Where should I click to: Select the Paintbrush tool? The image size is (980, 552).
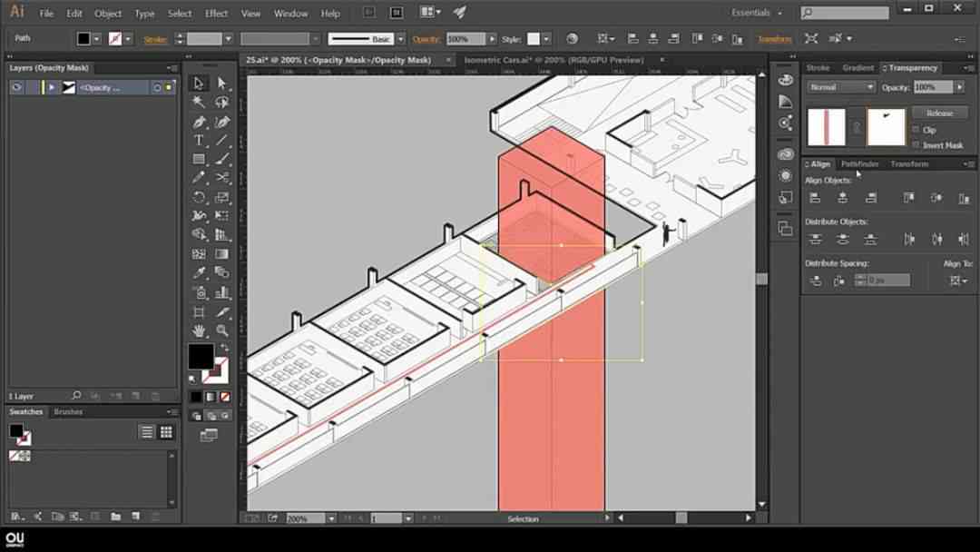[x=221, y=160]
